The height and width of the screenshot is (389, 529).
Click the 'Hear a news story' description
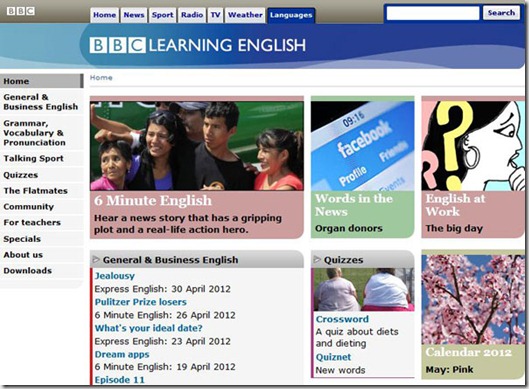[188, 224]
